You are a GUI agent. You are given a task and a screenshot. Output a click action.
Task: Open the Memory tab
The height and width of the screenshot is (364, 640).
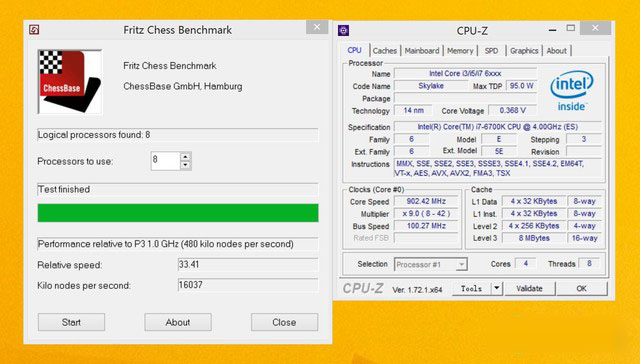click(460, 51)
